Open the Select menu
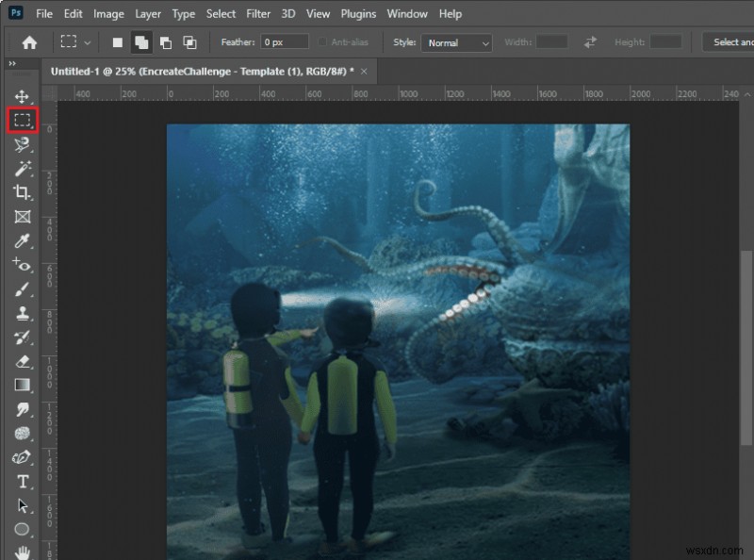This screenshot has width=754, height=560. (x=221, y=14)
